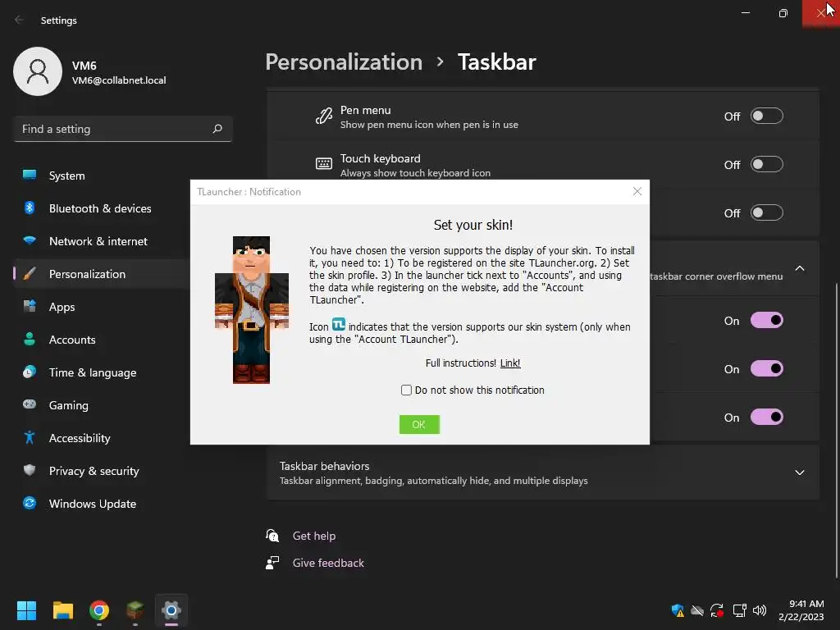
Task: Open the clock and date in taskbar
Action: point(801,610)
